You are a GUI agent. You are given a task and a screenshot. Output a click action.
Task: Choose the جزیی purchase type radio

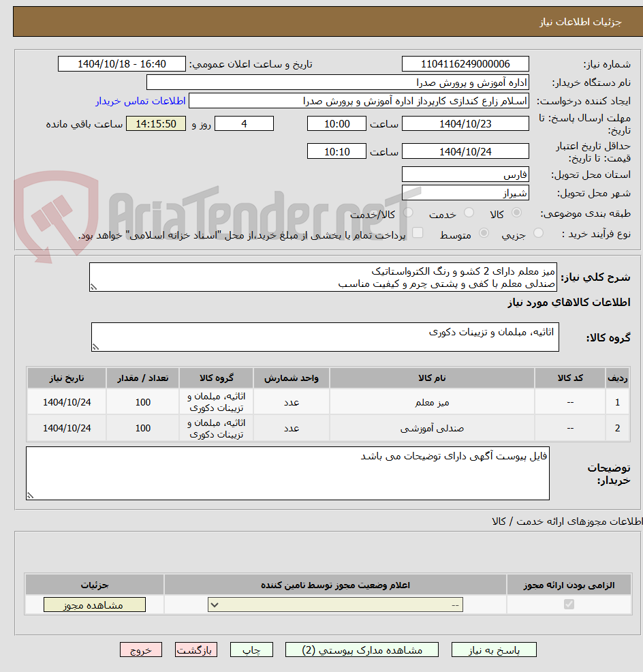tap(539, 233)
